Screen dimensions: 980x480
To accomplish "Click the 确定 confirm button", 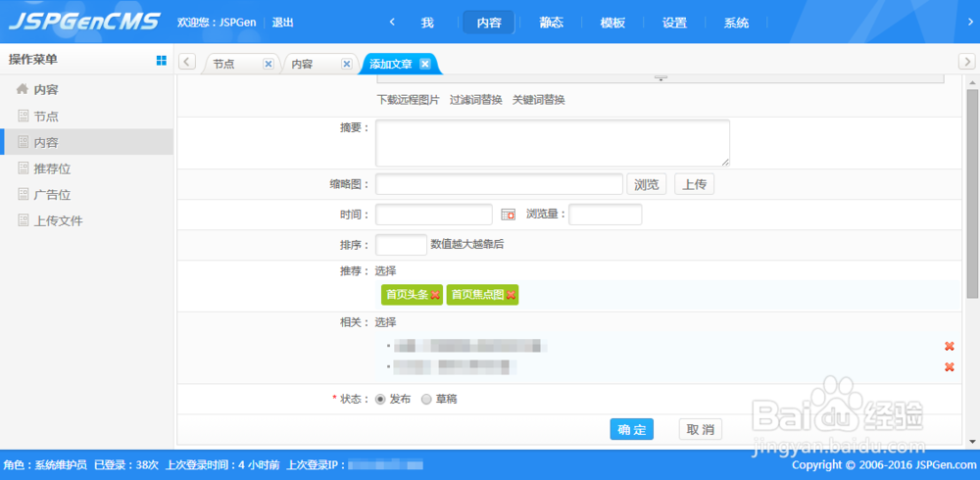I will (631, 429).
